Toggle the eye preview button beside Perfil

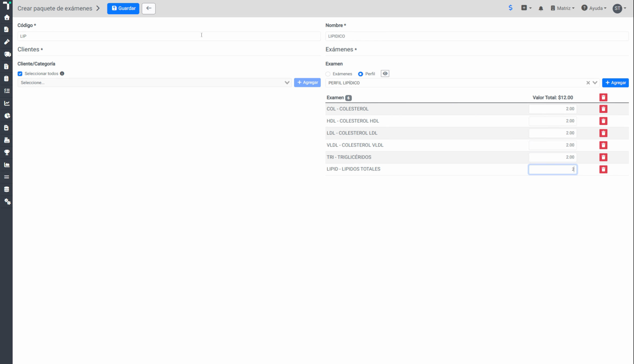coord(385,74)
